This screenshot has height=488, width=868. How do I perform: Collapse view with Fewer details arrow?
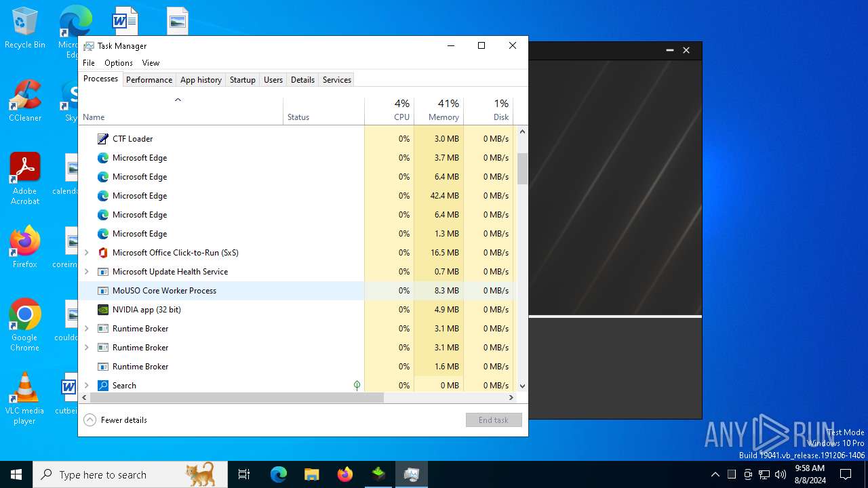tap(90, 420)
